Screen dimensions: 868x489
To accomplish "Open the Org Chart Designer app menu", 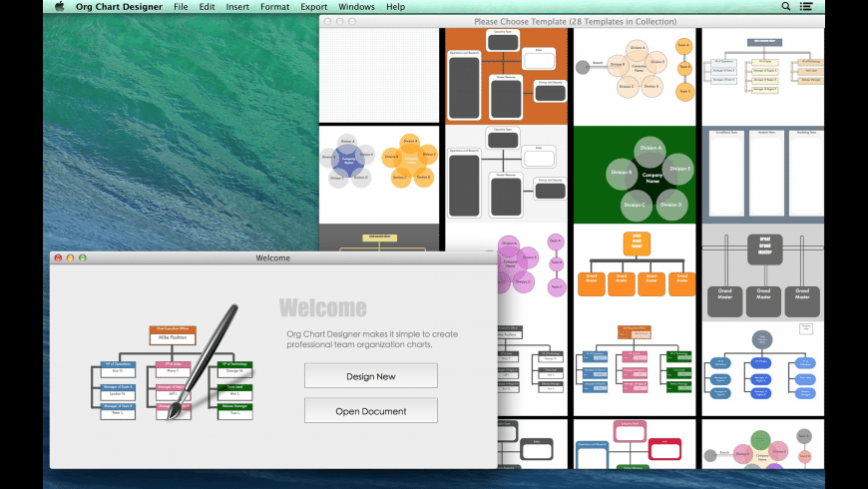I will (119, 7).
